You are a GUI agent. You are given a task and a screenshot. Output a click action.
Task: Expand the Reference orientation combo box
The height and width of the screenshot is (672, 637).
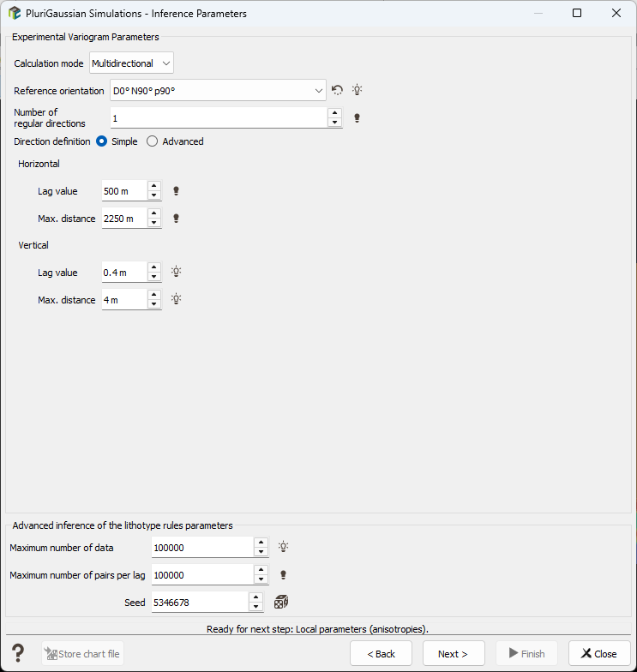pyautogui.click(x=218, y=91)
